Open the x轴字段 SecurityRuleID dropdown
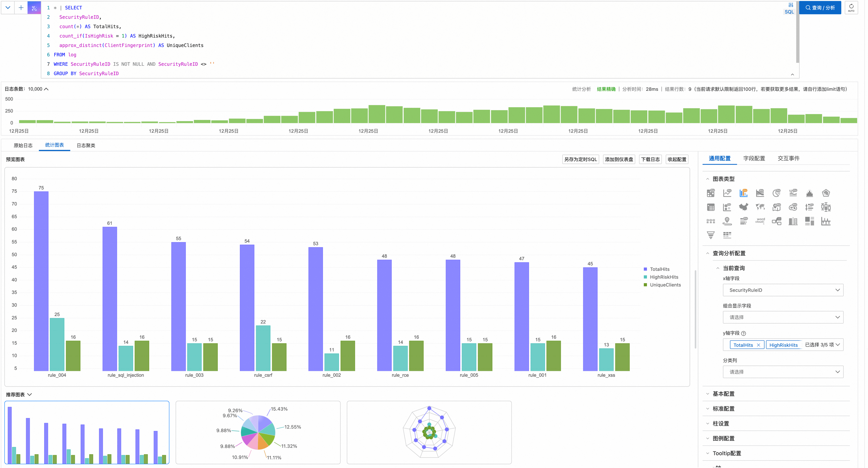The image size is (868, 468). point(783,290)
